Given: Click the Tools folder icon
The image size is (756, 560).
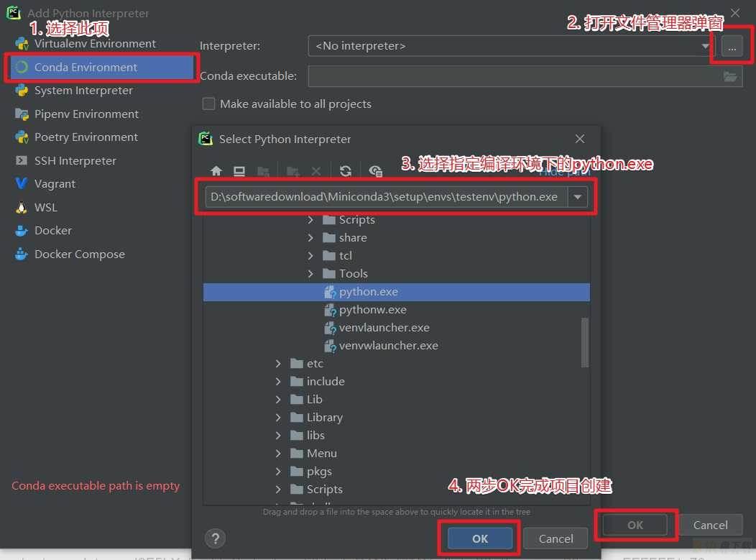Looking at the screenshot, I should (x=329, y=274).
